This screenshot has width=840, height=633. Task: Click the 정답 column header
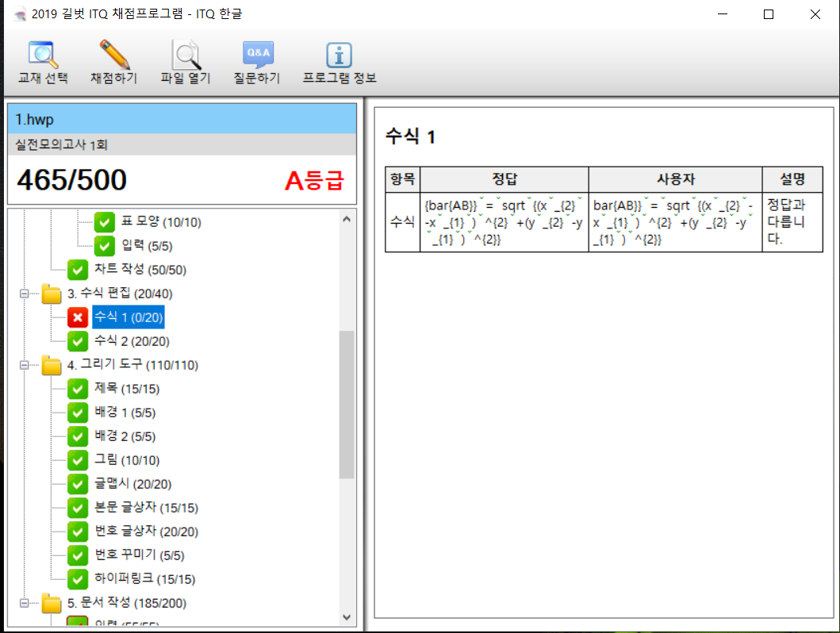coord(504,179)
